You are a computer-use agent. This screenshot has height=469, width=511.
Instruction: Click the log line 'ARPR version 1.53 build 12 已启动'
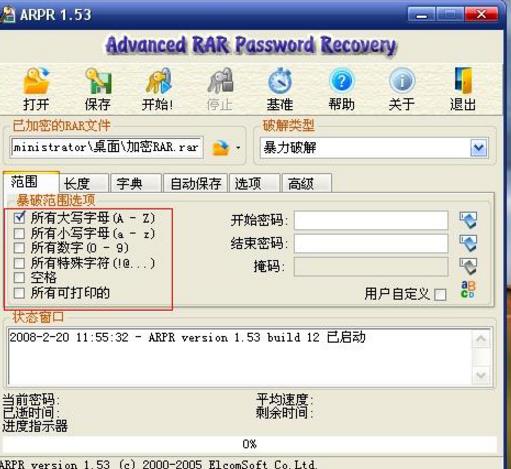(x=257, y=337)
